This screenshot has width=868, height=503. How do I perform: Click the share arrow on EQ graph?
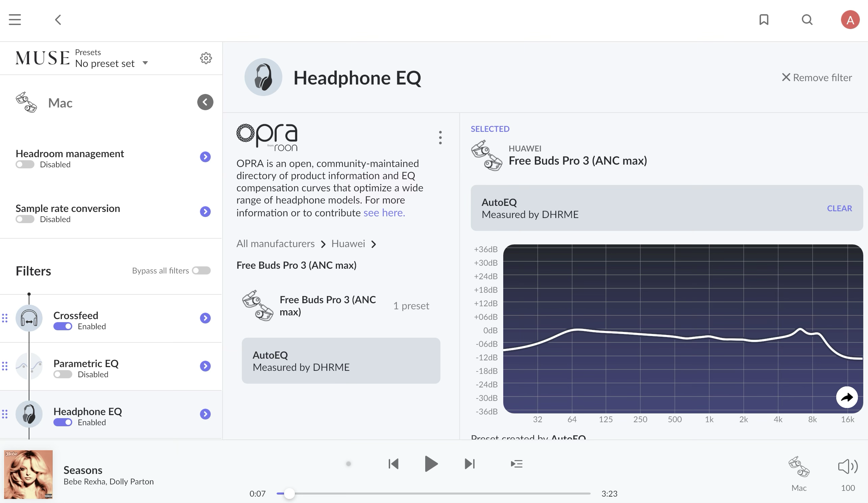[x=847, y=397]
